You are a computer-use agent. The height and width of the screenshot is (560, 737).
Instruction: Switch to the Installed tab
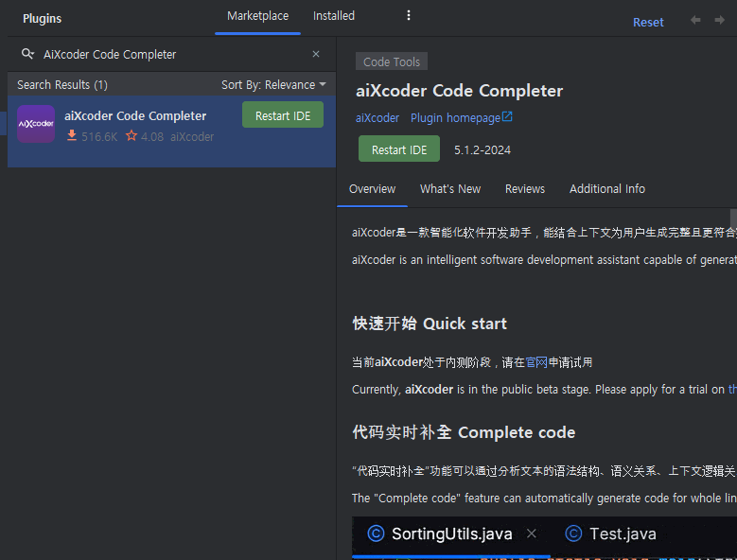tap(334, 16)
